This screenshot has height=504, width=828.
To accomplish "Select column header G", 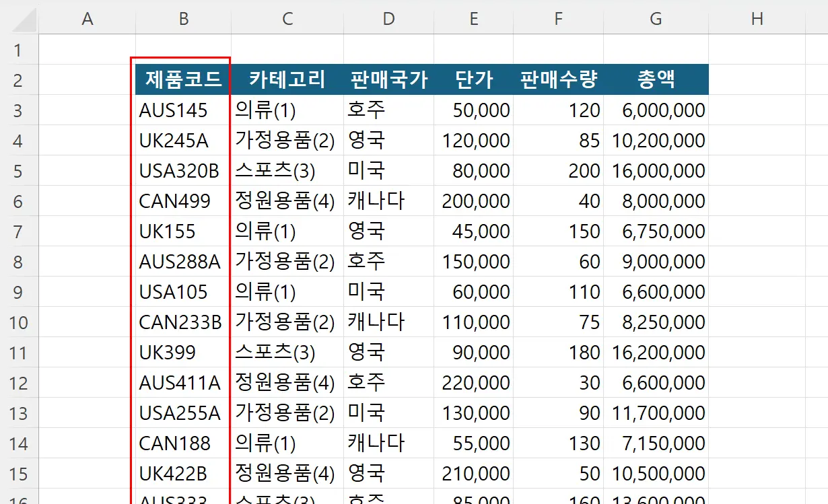I will tap(655, 18).
